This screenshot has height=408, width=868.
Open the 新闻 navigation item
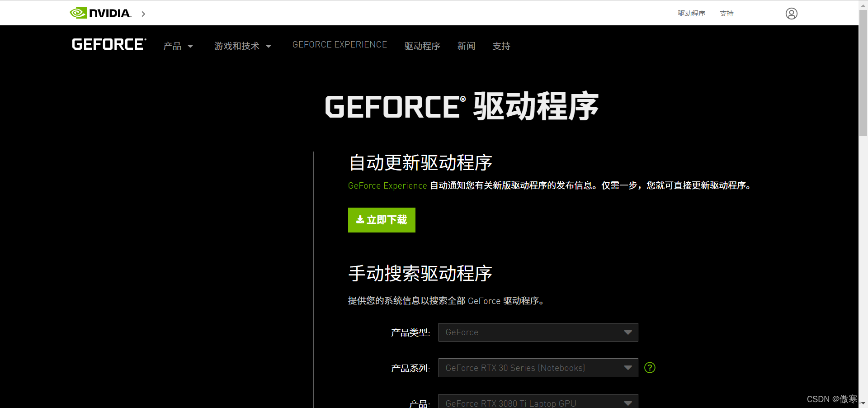pos(466,46)
